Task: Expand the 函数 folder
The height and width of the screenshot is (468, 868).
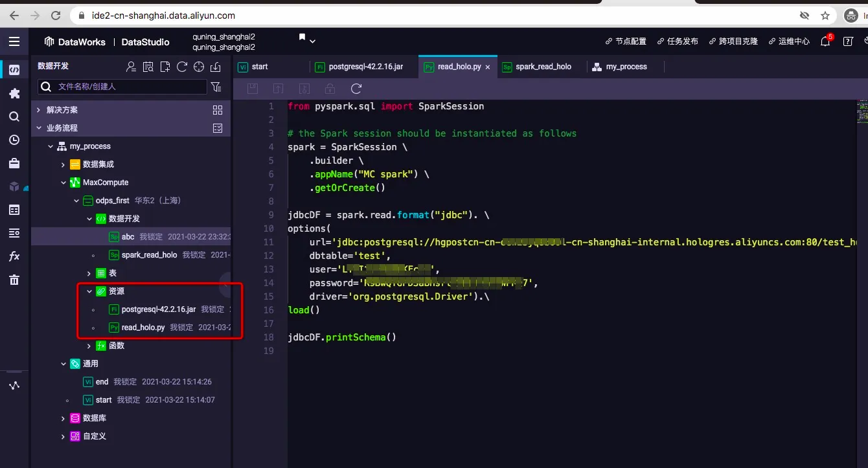Action: [89, 346]
